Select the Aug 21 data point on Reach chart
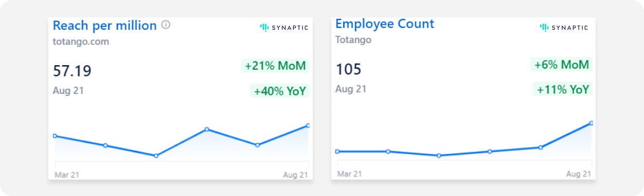Screen dimensions: 644x196 308,125
